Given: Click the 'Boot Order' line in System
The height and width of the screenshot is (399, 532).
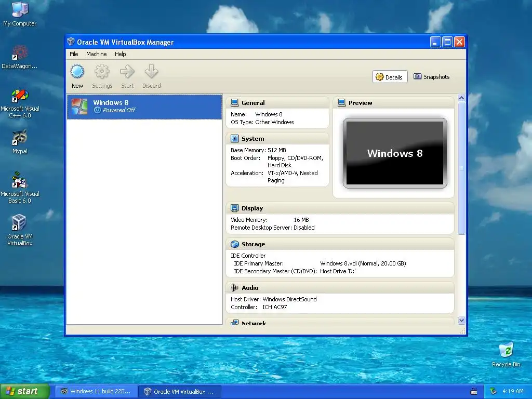Looking at the screenshot, I should (277, 162).
